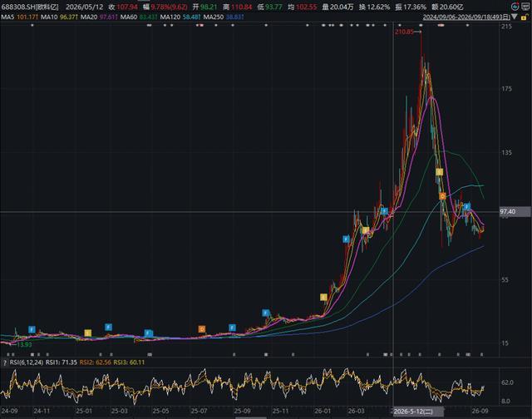
Task: Open the first blue F marker near 24-11
Action: [x=32, y=329]
